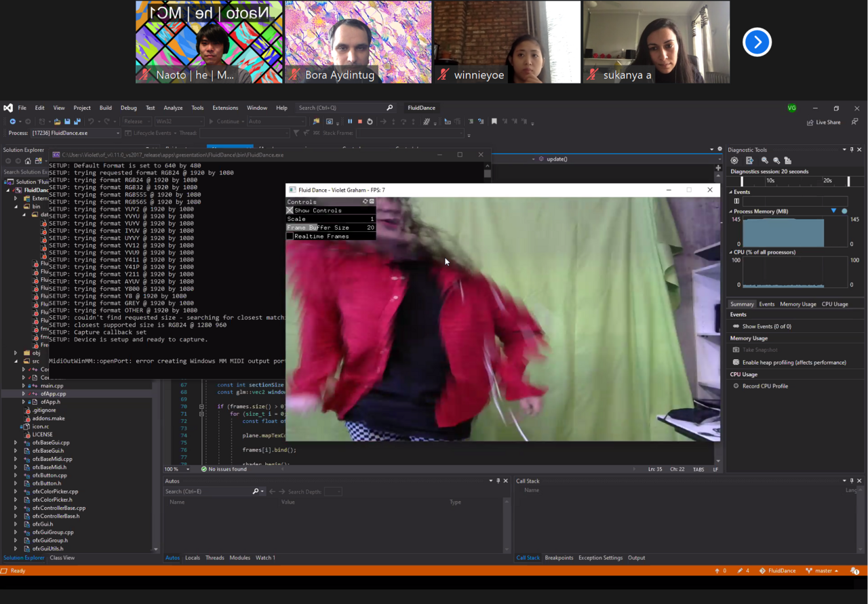This screenshot has width=868, height=604.
Task: Open the Build menu
Action: [x=106, y=108]
